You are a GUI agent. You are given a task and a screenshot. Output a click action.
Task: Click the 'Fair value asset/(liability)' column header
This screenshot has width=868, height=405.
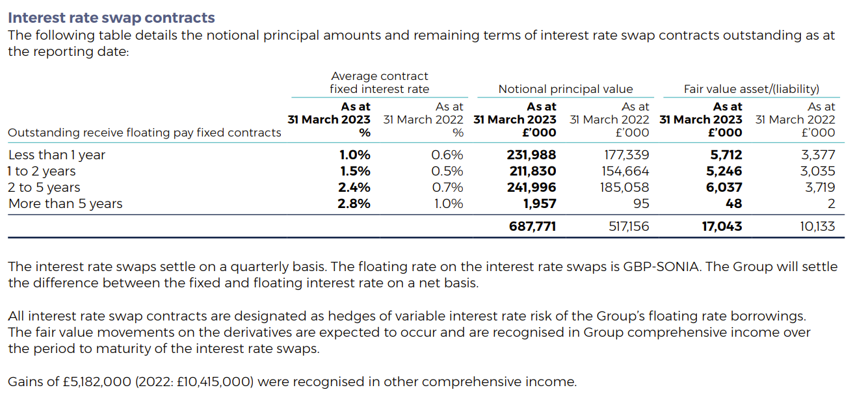[751, 89]
